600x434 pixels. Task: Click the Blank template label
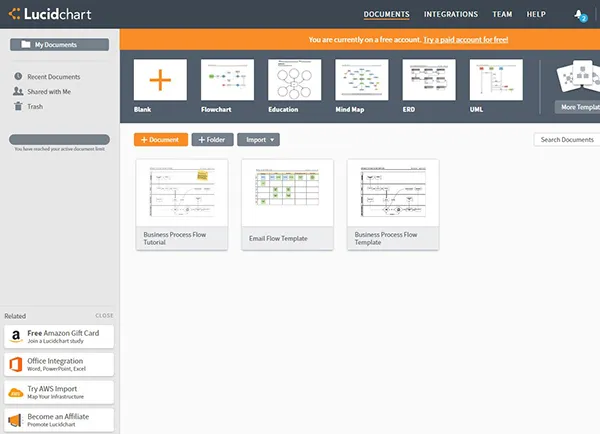(142, 109)
